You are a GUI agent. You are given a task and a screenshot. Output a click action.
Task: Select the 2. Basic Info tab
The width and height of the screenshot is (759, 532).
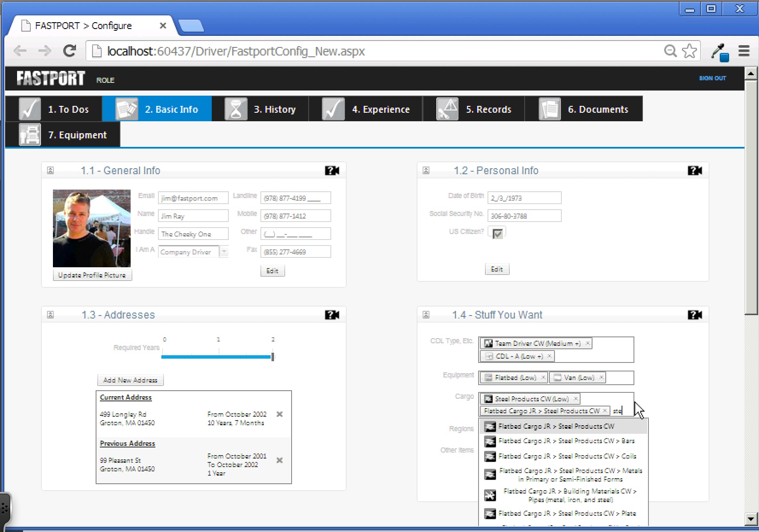(157, 109)
